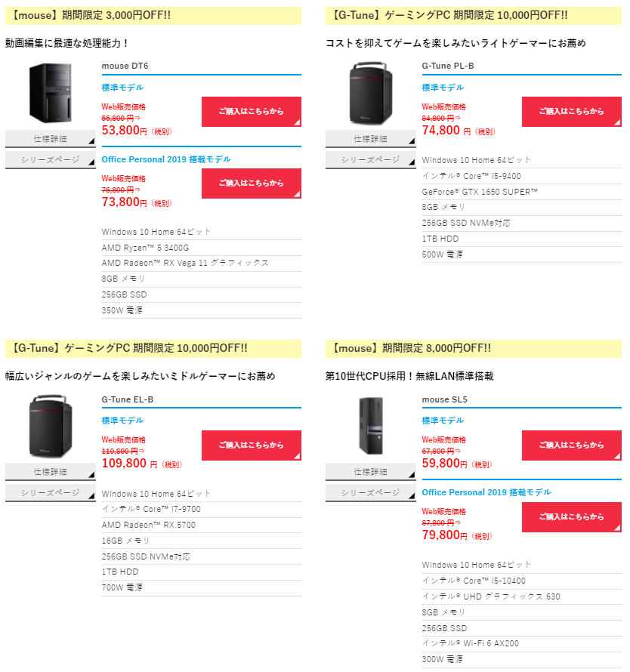Open シリーズページ for G-Tune PL-B

tap(371, 160)
